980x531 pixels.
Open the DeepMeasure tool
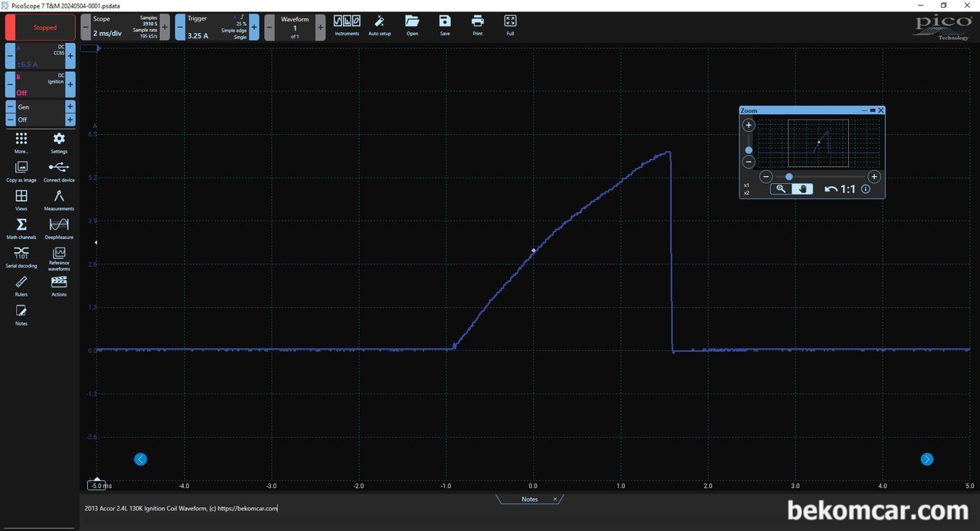(59, 228)
